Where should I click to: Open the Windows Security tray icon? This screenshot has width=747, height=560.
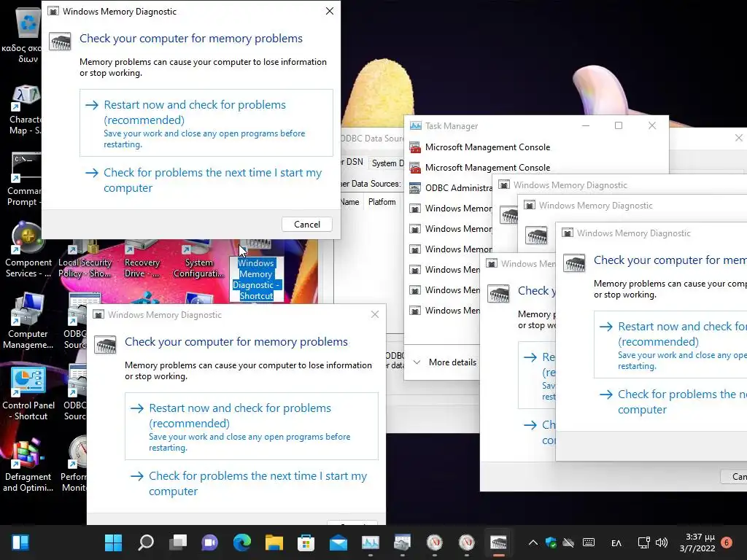coord(551,542)
